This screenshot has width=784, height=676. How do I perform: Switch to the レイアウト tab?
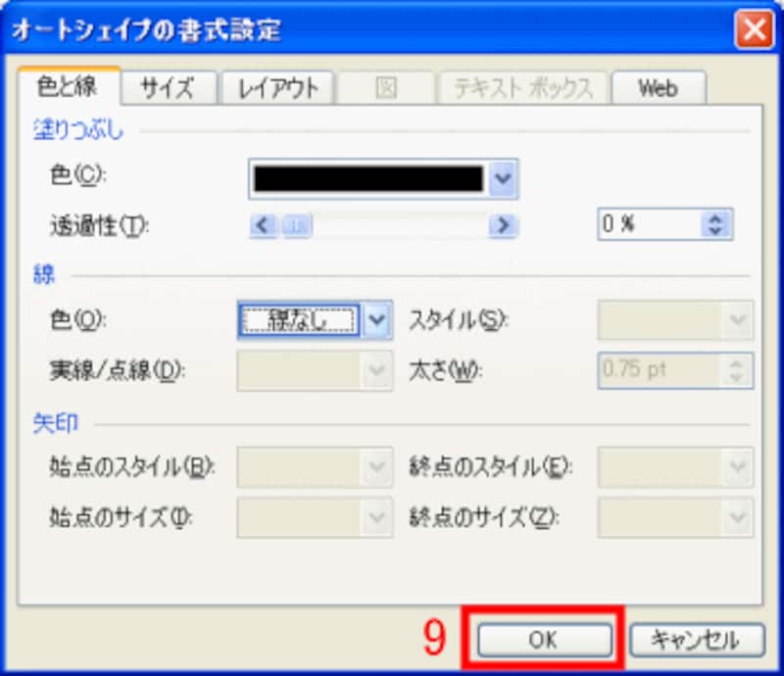coord(277,87)
